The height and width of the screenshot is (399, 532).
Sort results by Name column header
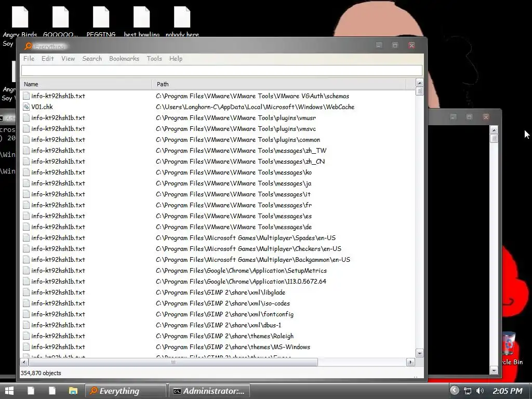(86, 84)
